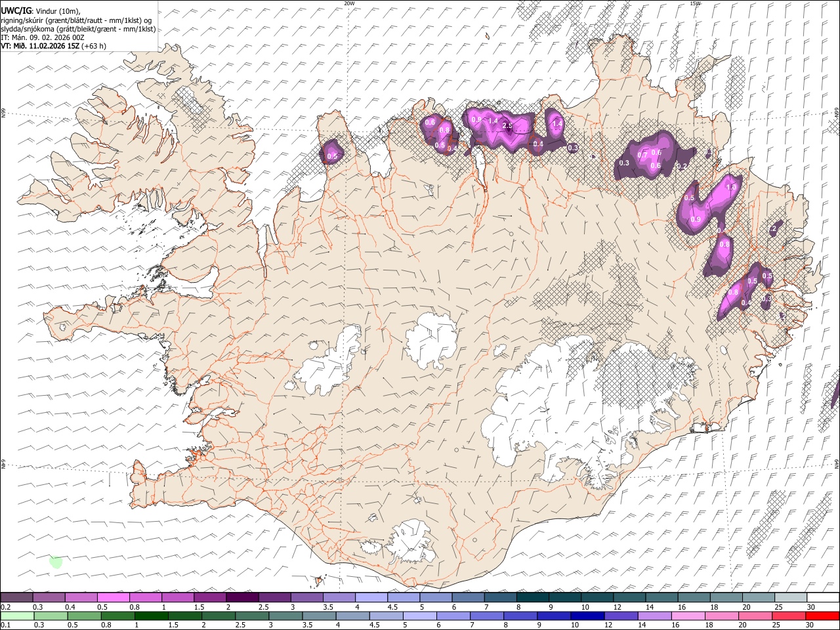This screenshot has height=630, width=840.
Task: Click the small light-green rain patch offshore southwest
Action: coord(56,562)
